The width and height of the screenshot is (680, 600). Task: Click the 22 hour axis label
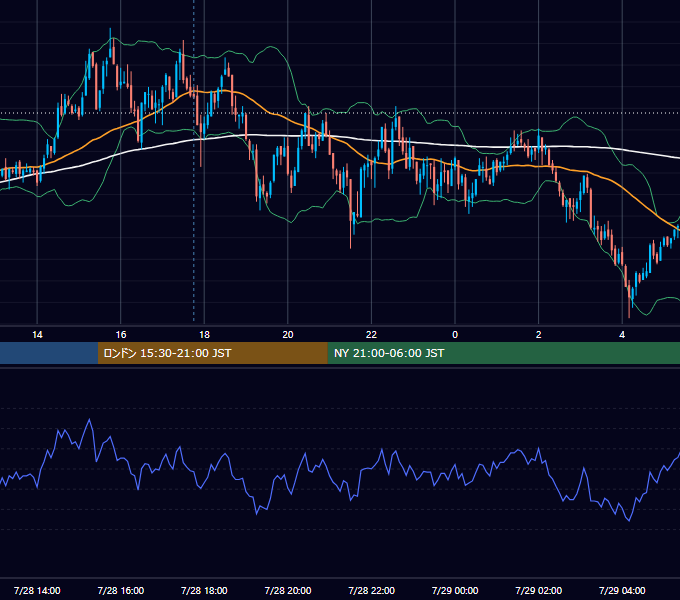point(371,335)
